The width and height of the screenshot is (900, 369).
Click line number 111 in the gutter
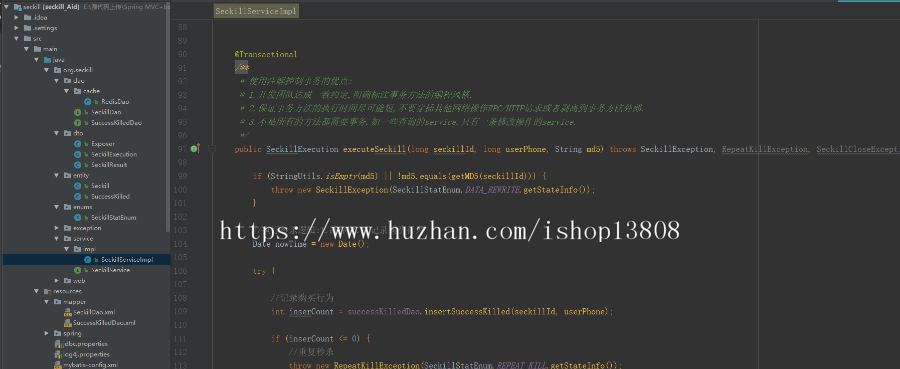(180, 339)
